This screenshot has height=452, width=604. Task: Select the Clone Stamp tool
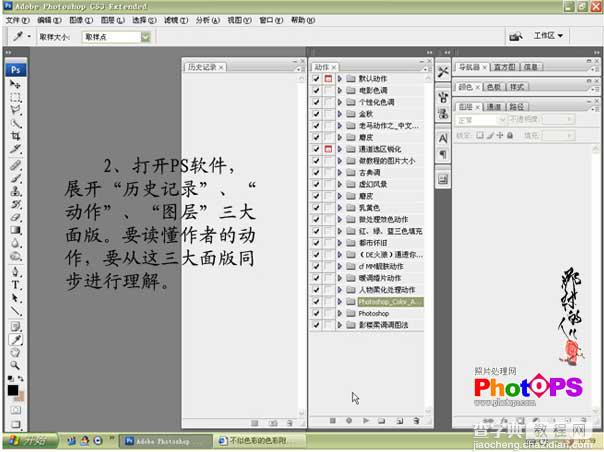coord(15,191)
